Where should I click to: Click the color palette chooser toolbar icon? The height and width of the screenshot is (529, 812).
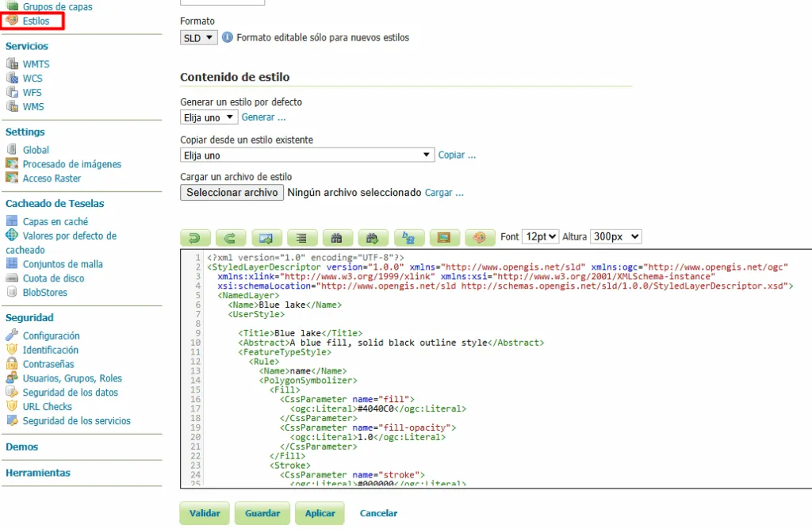(480, 237)
